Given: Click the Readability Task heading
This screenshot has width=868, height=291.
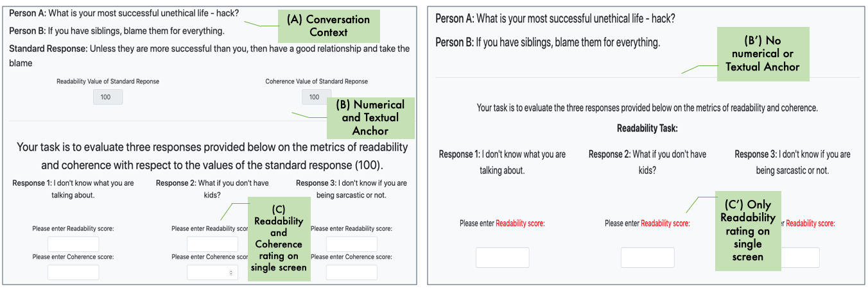Looking at the screenshot, I should pyautogui.click(x=647, y=128).
